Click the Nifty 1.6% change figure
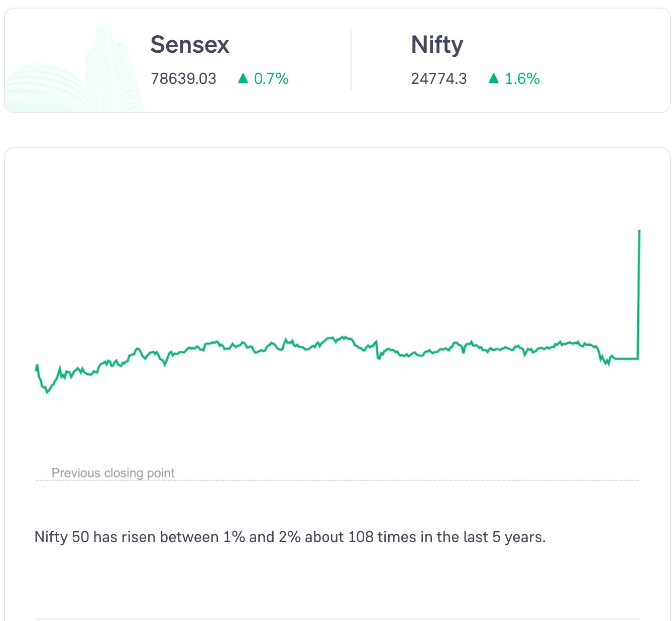The height and width of the screenshot is (621, 672). (x=522, y=79)
